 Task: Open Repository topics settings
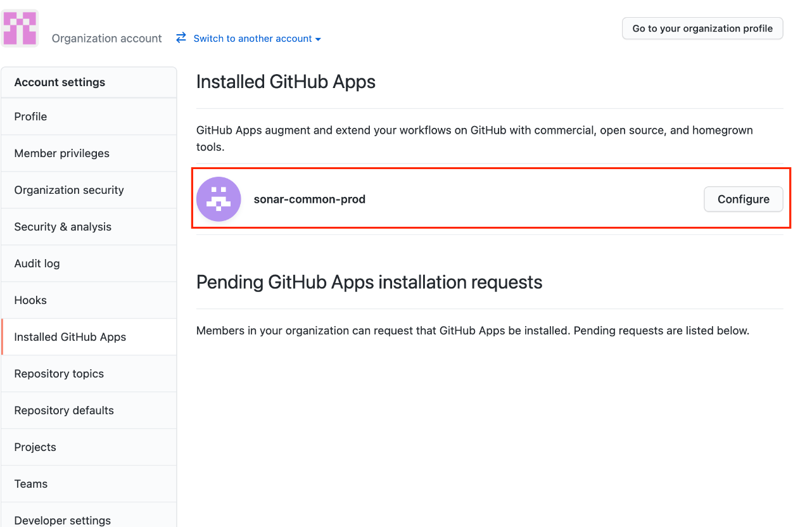[x=59, y=374]
